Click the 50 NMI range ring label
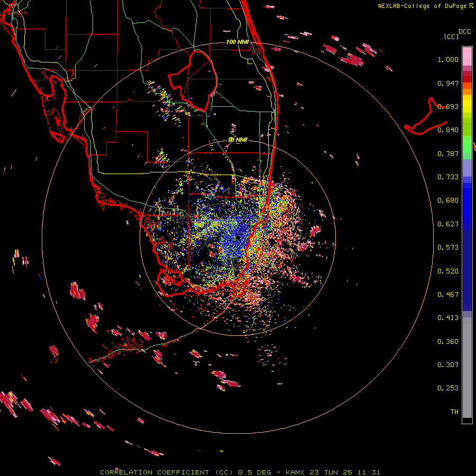 tap(237, 140)
